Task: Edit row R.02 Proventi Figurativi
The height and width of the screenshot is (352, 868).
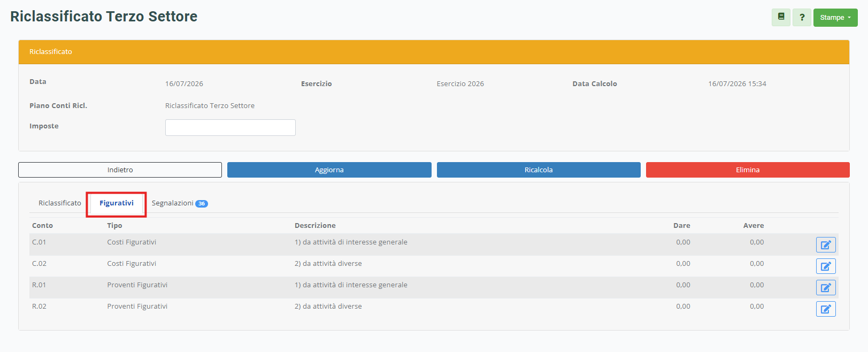Action: [826, 309]
